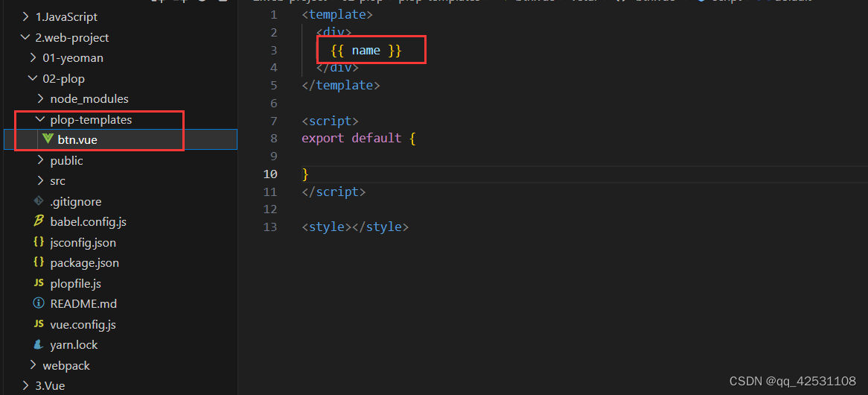
Task: Click the braces icon beside jsconfig.json
Action: (39, 242)
